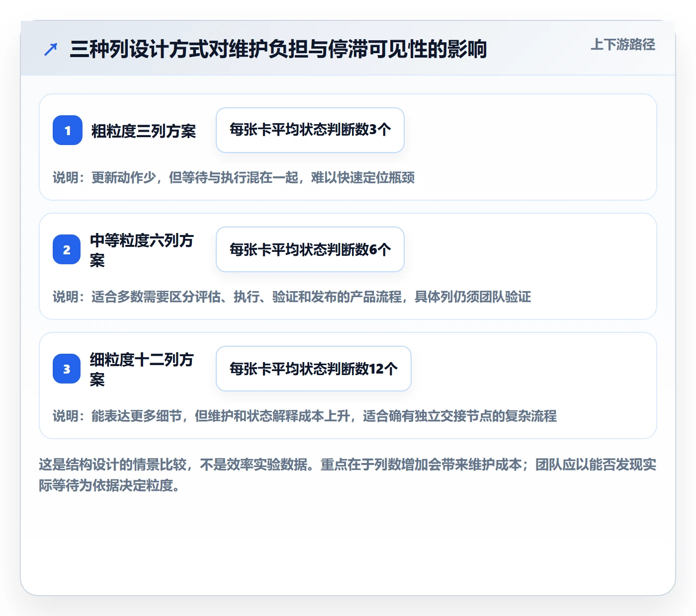
Task: Click the number 1 badge for 粗粒度三列方案
Action: click(x=68, y=130)
